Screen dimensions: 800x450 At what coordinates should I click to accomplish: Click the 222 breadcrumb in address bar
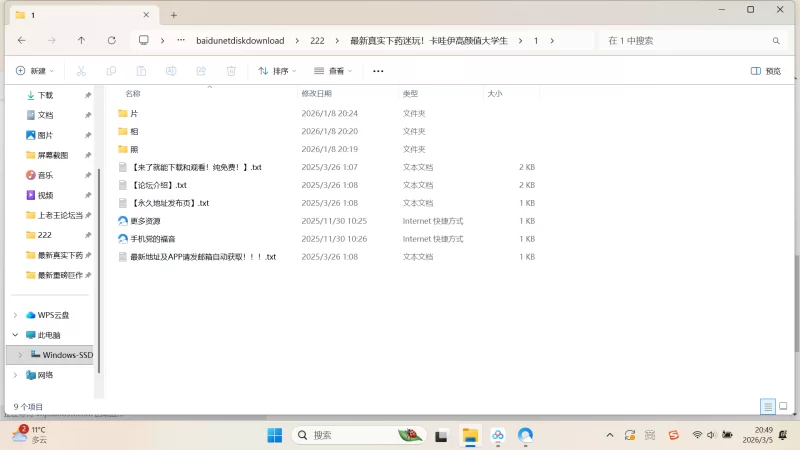317,40
